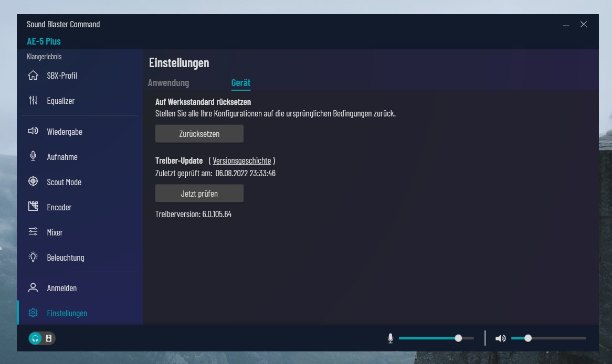Click the Treiber-Update heading

[x=179, y=160]
